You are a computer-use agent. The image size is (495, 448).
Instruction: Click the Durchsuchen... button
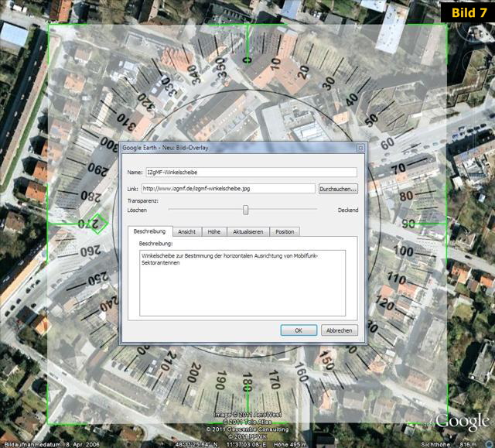(x=338, y=189)
